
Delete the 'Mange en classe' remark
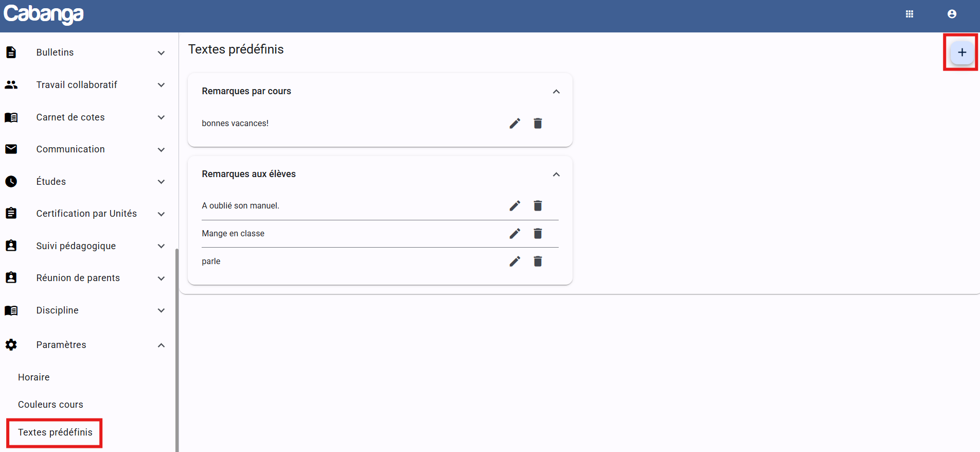pyautogui.click(x=538, y=234)
